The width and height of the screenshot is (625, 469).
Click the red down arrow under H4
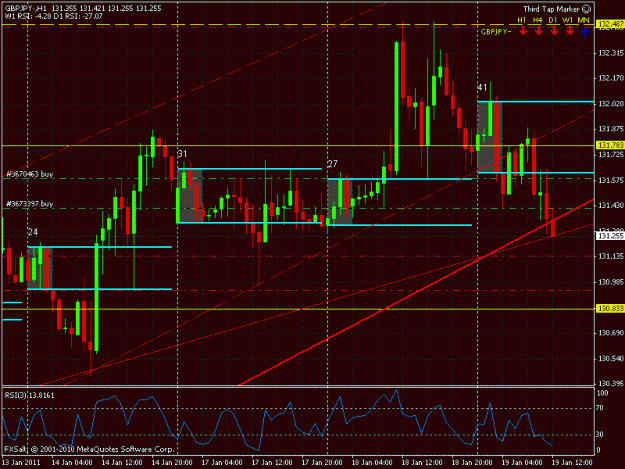[x=538, y=31]
